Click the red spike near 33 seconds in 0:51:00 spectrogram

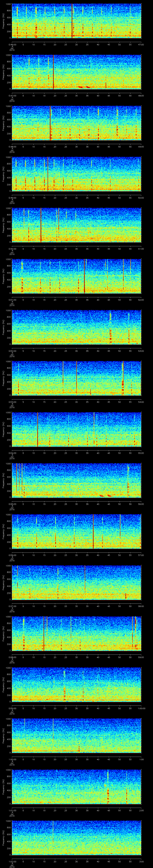point(84,276)
